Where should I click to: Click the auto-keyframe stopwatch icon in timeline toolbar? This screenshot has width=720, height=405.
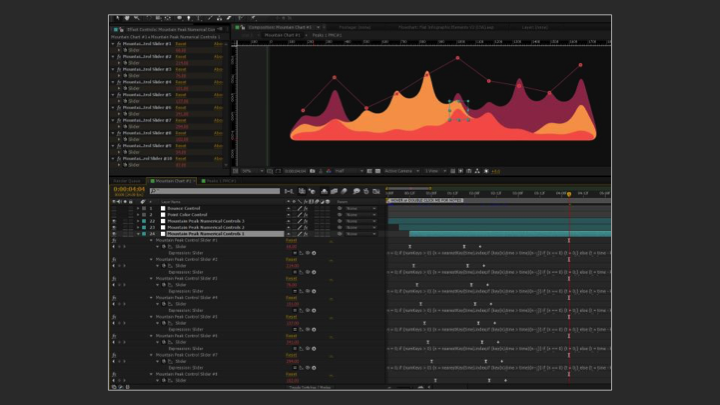(x=366, y=191)
